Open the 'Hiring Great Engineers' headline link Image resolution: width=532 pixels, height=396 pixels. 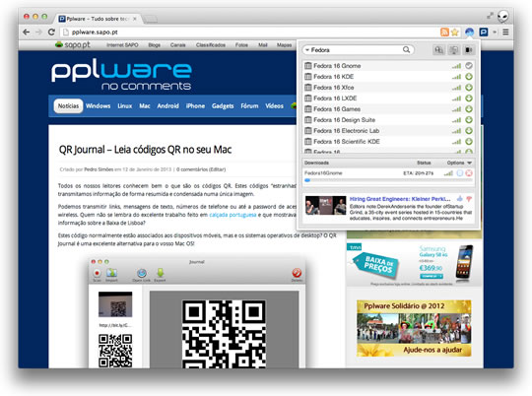pos(400,199)
